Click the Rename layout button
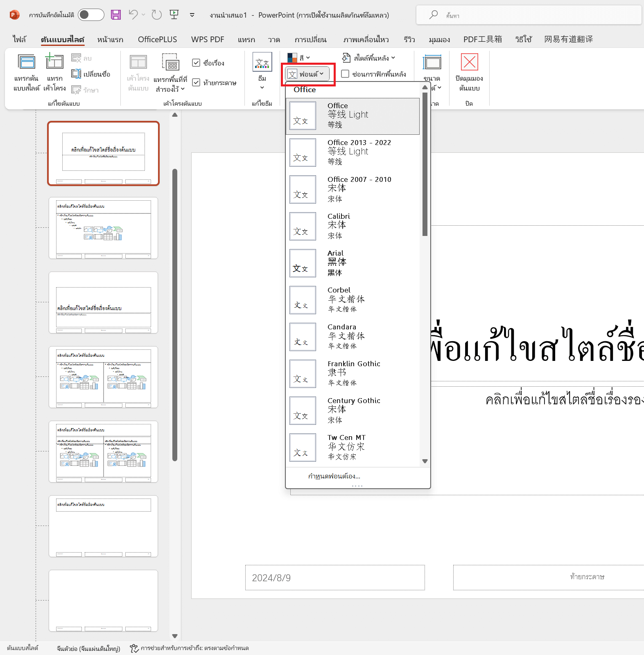Viewport: 644px width, 655px height. (x=91, y=74)
